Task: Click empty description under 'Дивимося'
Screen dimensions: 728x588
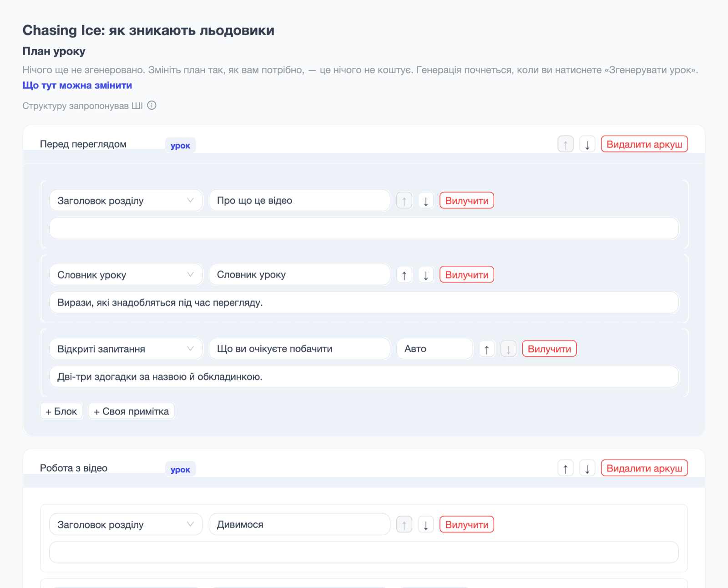Action: click(x=364, y=553)
